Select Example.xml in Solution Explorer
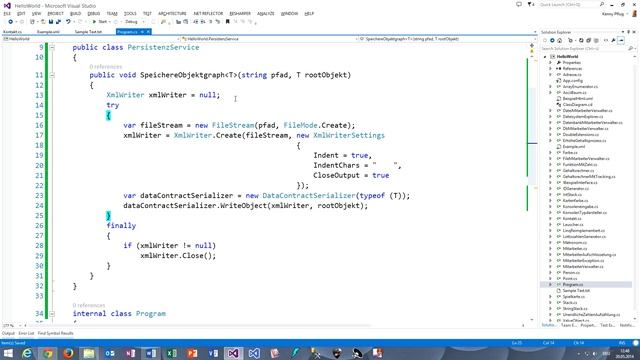640x360 pixels. tap(573, 147)
